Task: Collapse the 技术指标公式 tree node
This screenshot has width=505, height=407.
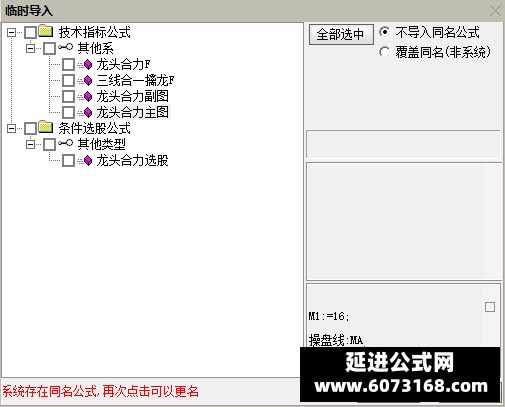Action: [11, 32]
